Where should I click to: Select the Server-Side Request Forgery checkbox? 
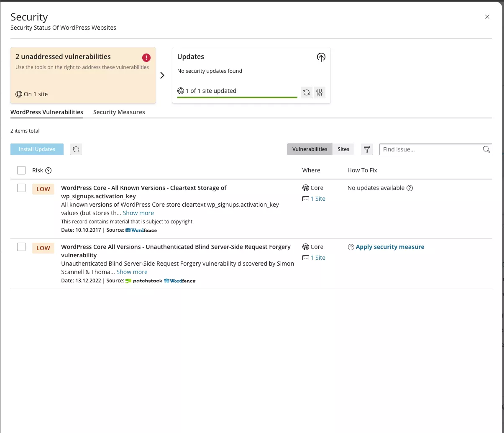point(21,247)
